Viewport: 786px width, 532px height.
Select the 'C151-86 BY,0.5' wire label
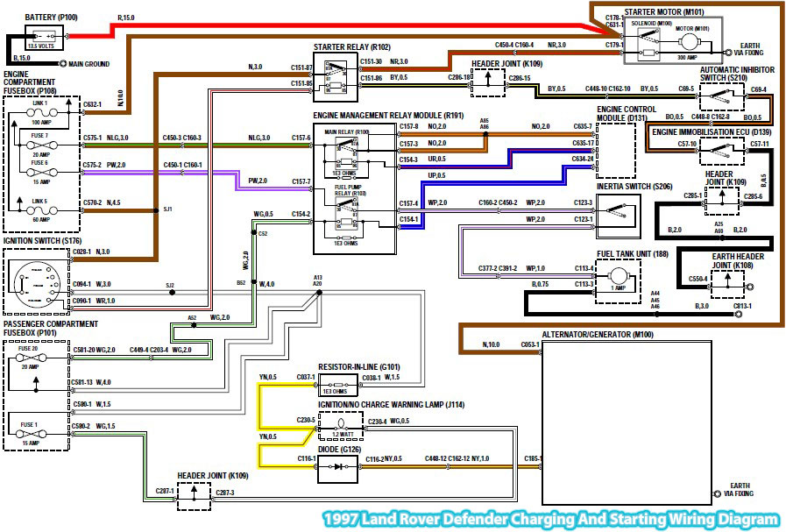click(x=384, y=78)
